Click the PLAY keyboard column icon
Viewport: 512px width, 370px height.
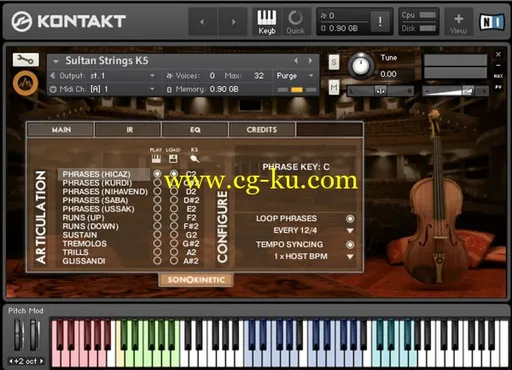point(156,159)
